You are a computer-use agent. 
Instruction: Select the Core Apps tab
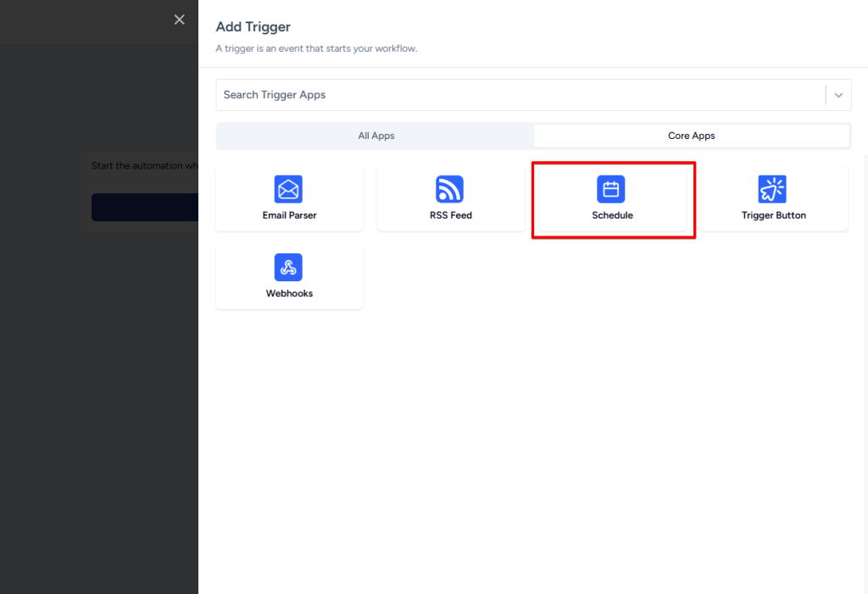[x=692, y=136]
